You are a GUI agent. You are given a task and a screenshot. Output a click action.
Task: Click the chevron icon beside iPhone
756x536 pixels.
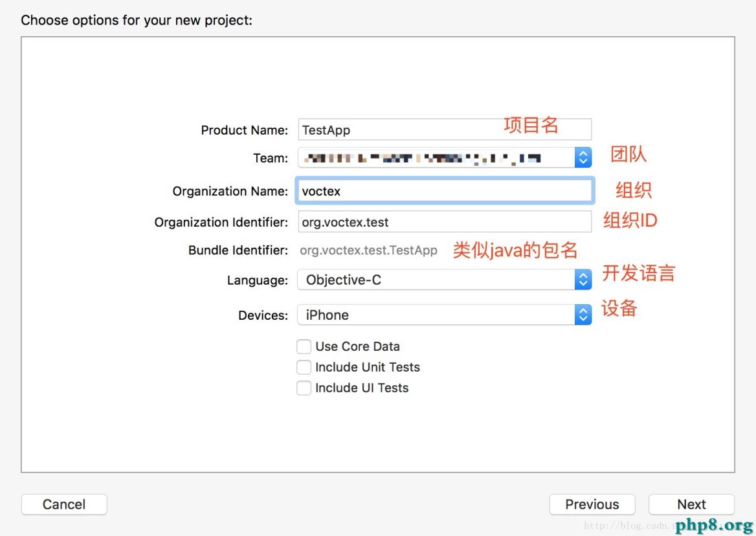[582, 315]
